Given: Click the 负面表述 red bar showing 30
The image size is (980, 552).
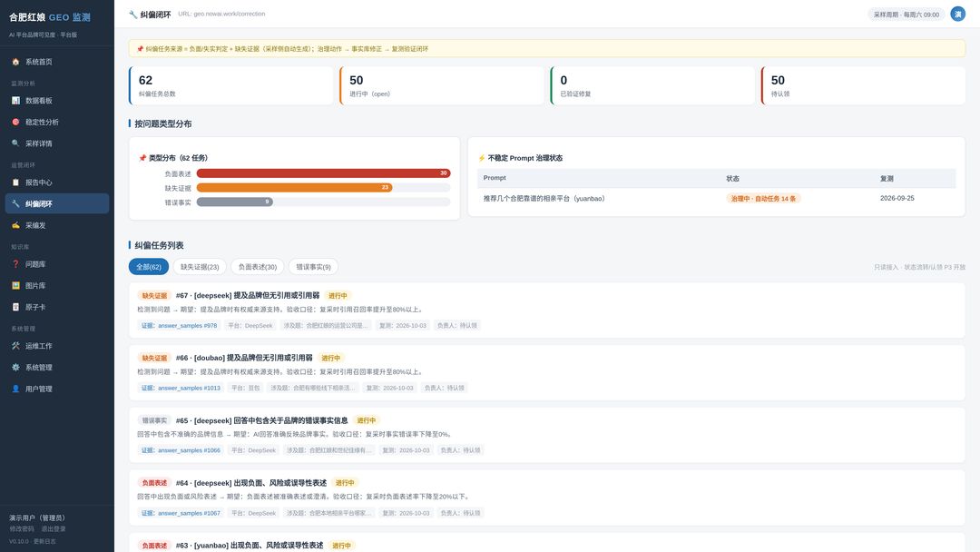Looking at the screenshot, I should coord(323,173).
